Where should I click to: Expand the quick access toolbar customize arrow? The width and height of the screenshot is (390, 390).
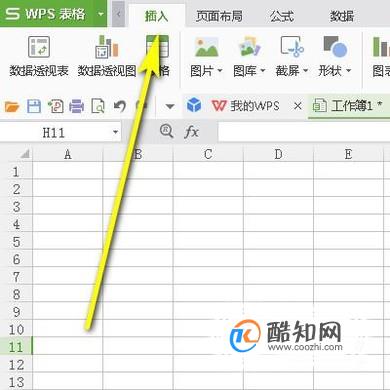(170, 107)
